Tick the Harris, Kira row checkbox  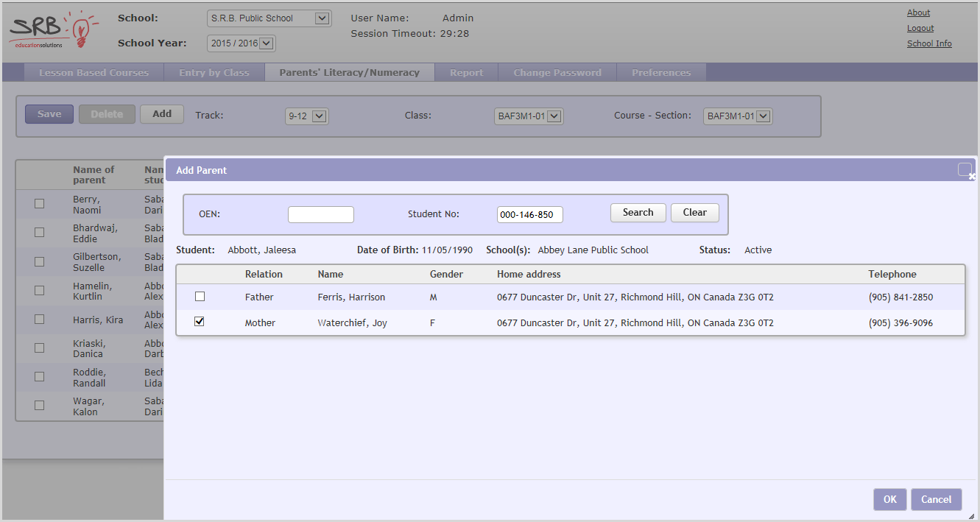tap(40, 320)
